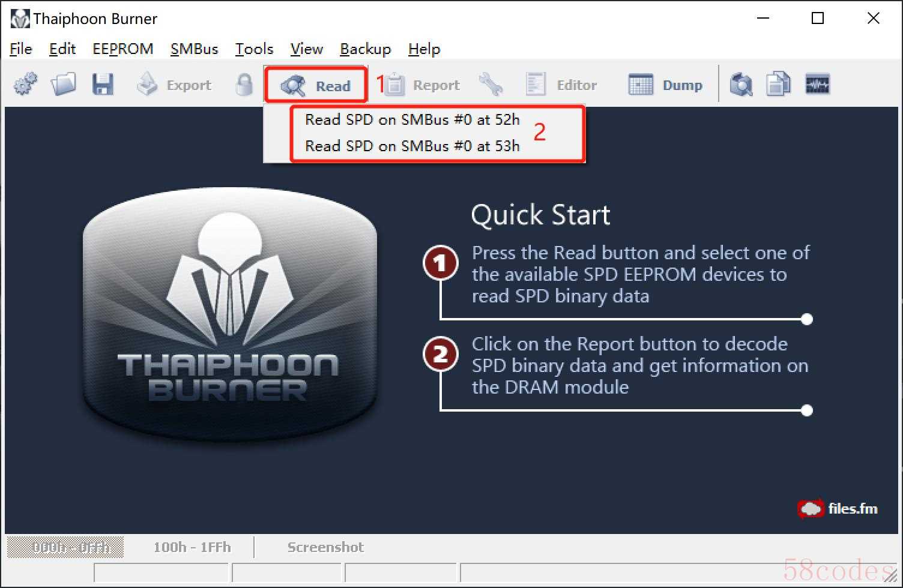Viewport: 903px width, 588px height.
Task: Open the Tools menu
Action: pyautogui.click(x=255, y=49)
